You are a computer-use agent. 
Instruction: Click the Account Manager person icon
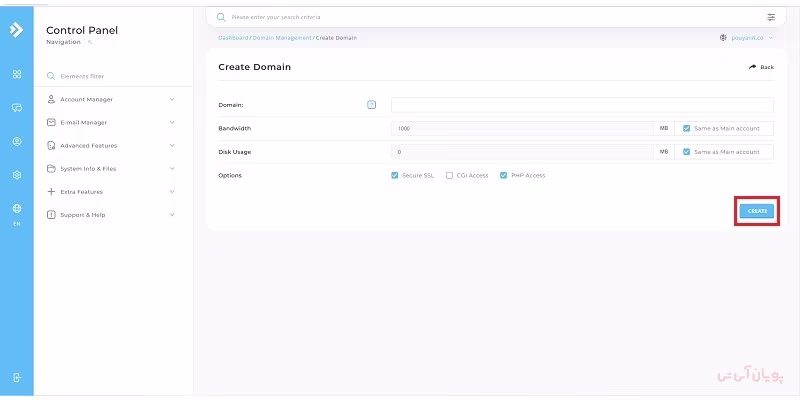(51, 99)
